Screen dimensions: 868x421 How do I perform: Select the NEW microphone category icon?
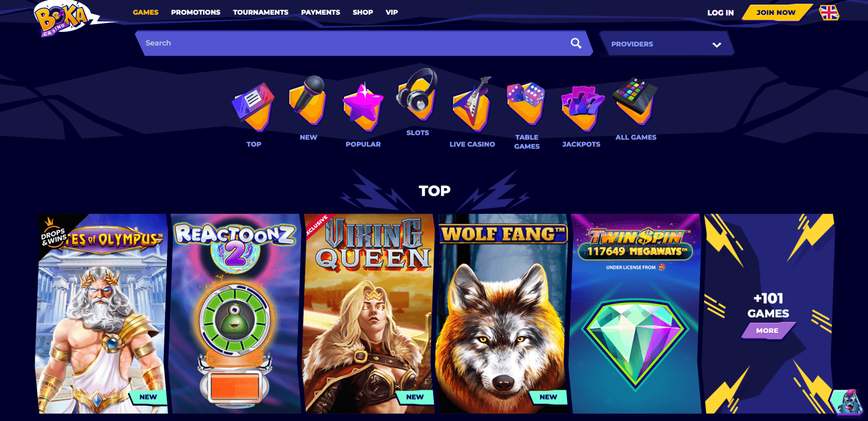(x=308, y=100)
